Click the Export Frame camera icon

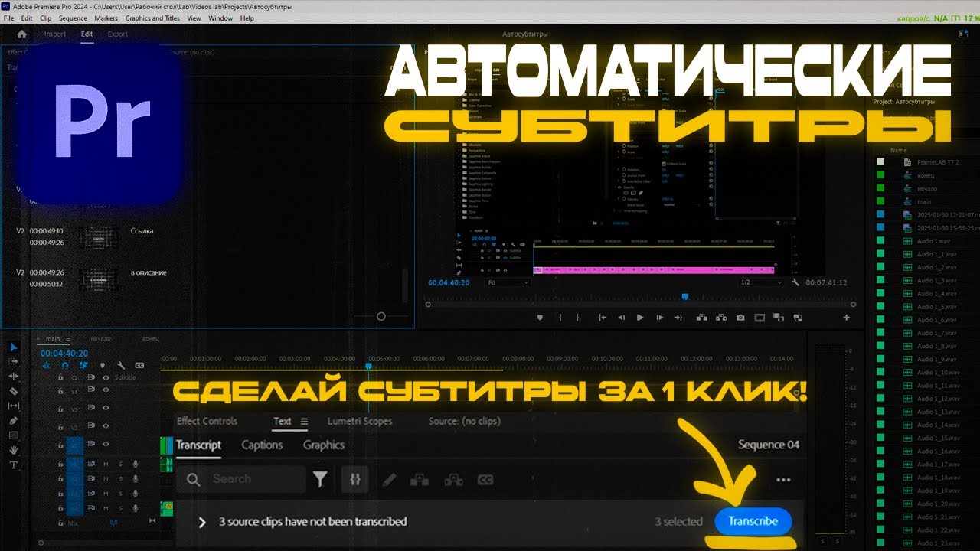click(x=740, y=318)
